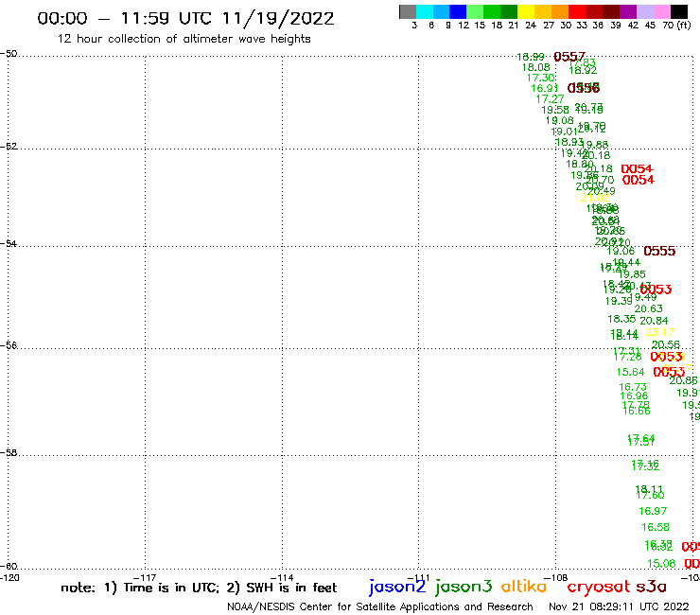This screenshot has width=700, height=615.
Task: Click the NOAA/NESDIS Center credit line
Action: [x=380, y=606]
